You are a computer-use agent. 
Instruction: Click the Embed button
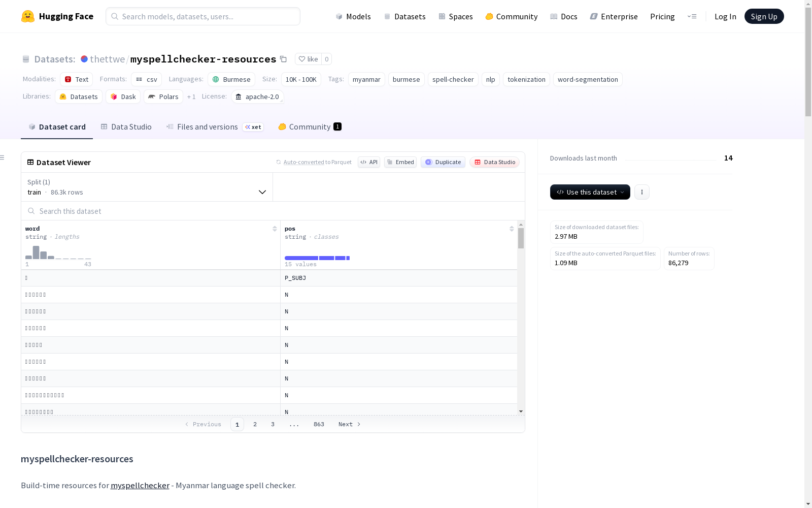tap(400, 162)
